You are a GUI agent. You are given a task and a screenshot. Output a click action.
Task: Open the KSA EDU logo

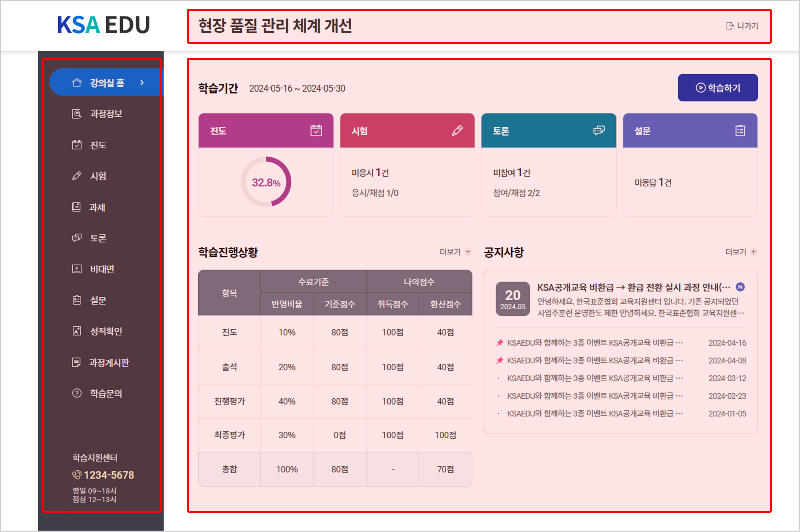pos(103,25)
